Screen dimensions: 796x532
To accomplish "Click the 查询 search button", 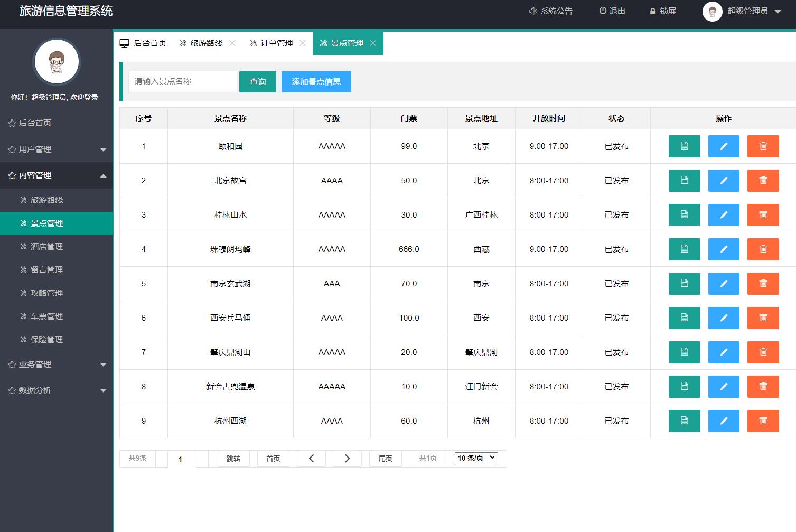I will 257,81.
